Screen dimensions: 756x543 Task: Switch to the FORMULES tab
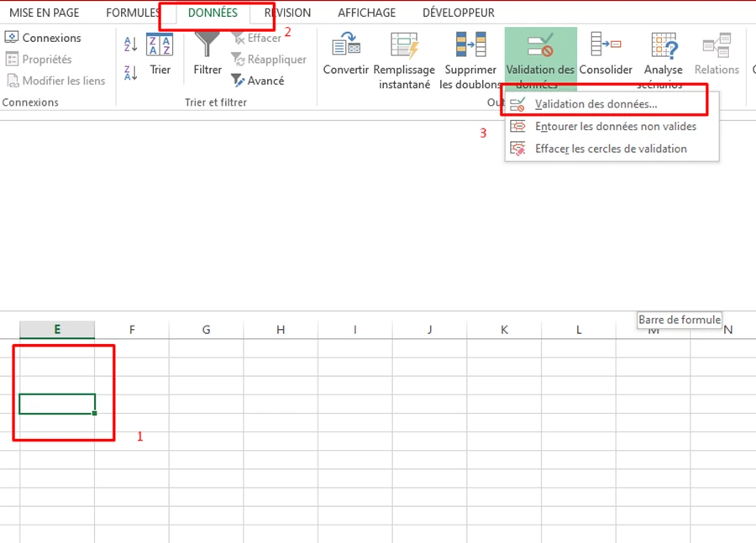click(x=133, y=13)
